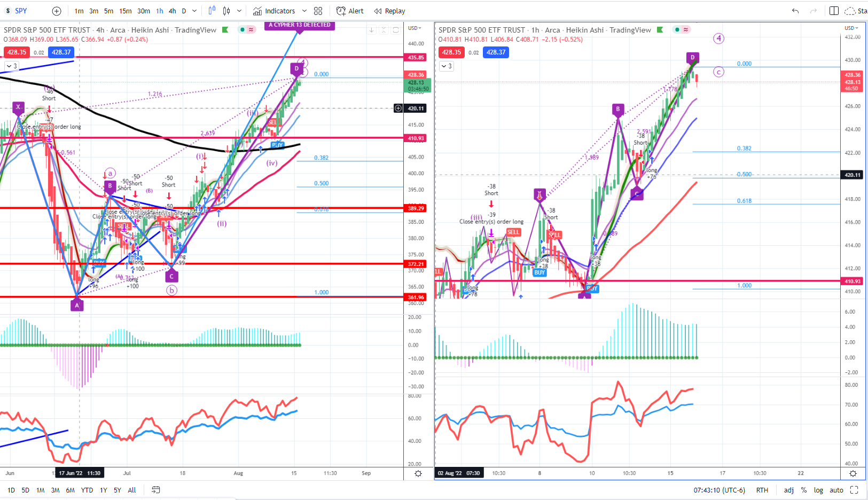868x500 pixels.
Task: Set date range to 1Y
Action: tap(104, 490)
